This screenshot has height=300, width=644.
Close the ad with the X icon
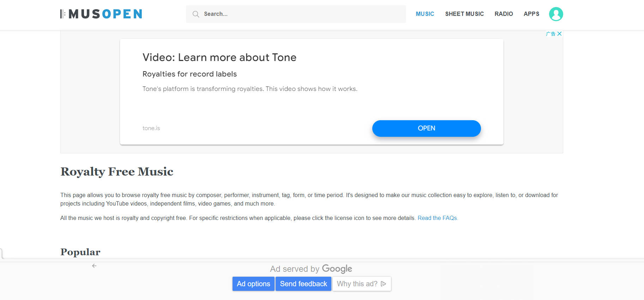pyautogui.click(x=559, y=34)
